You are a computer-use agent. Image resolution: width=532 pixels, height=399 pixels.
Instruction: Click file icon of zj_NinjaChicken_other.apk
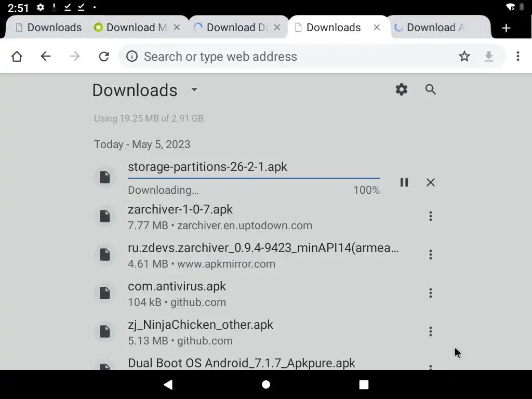[x=105, y=331]
